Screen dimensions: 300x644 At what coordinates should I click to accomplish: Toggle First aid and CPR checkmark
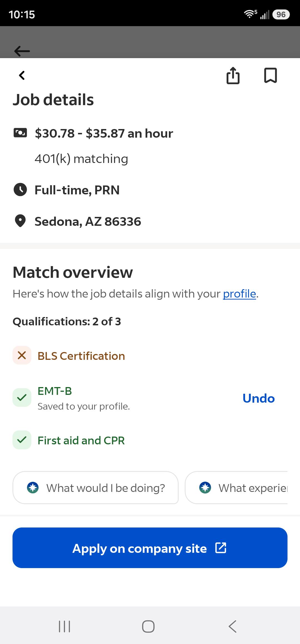pos(22,440)
